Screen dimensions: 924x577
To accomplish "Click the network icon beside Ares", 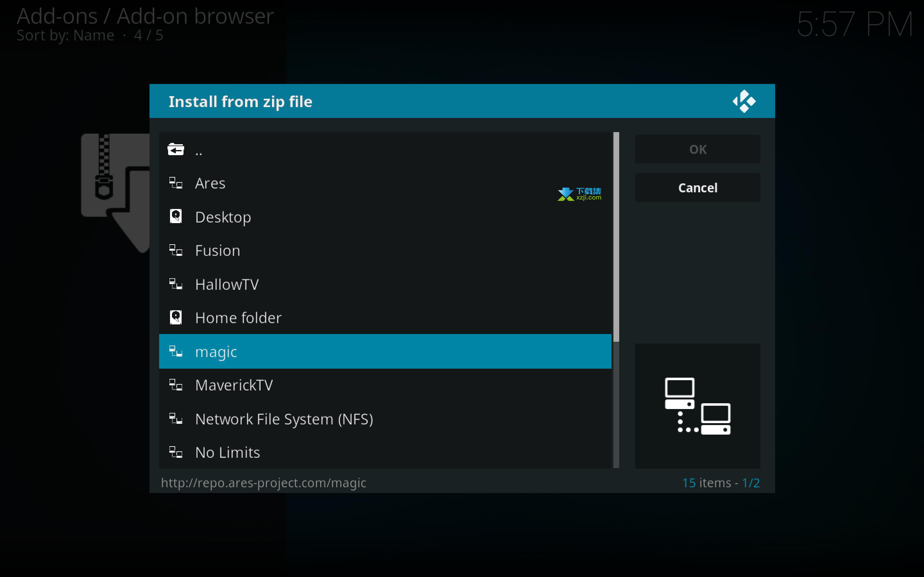I will (x=175, y=183).
